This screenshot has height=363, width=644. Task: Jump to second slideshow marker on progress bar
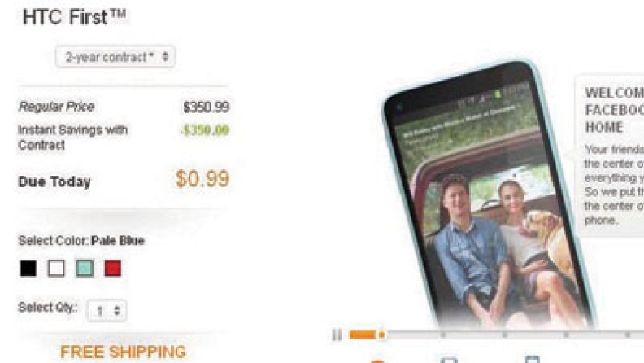[x=443, y=335]
